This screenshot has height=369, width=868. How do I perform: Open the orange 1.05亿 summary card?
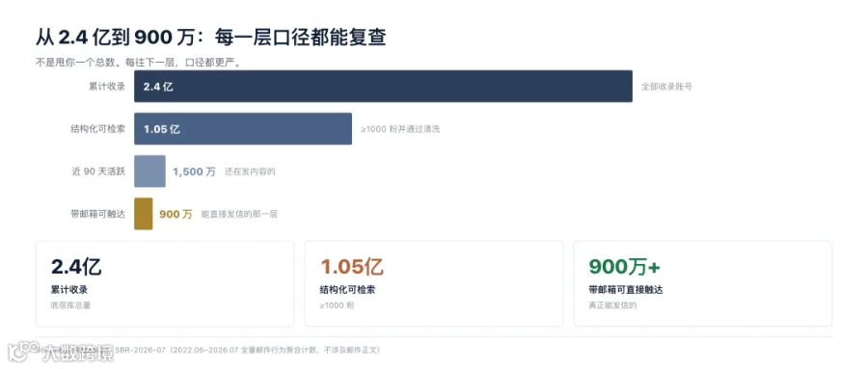coord(434,283)
